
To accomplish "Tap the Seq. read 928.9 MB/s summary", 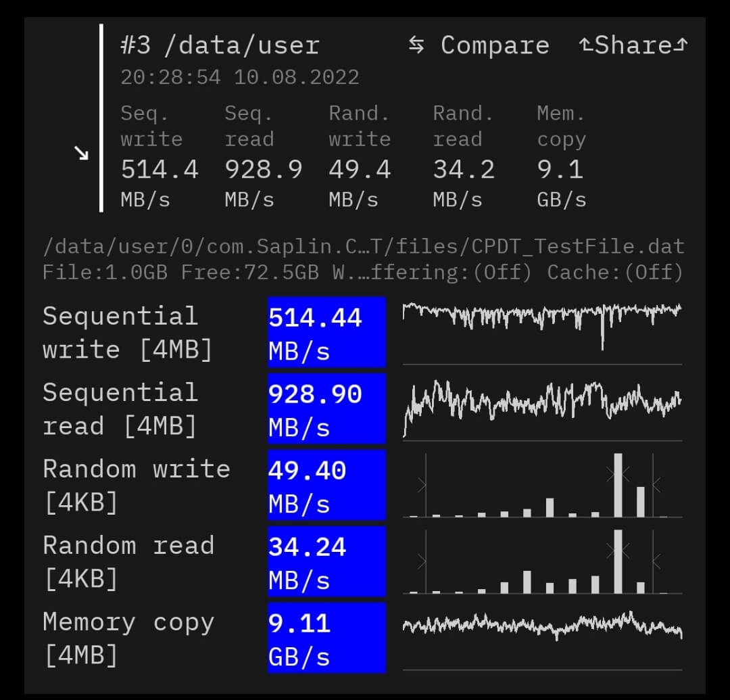I will pos(263,156).
